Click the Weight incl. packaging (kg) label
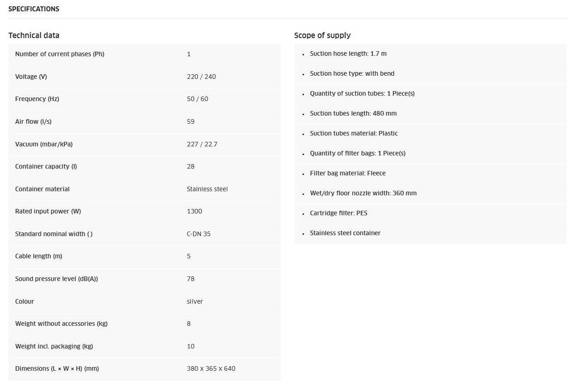573x392 pixels. [54, 346]
